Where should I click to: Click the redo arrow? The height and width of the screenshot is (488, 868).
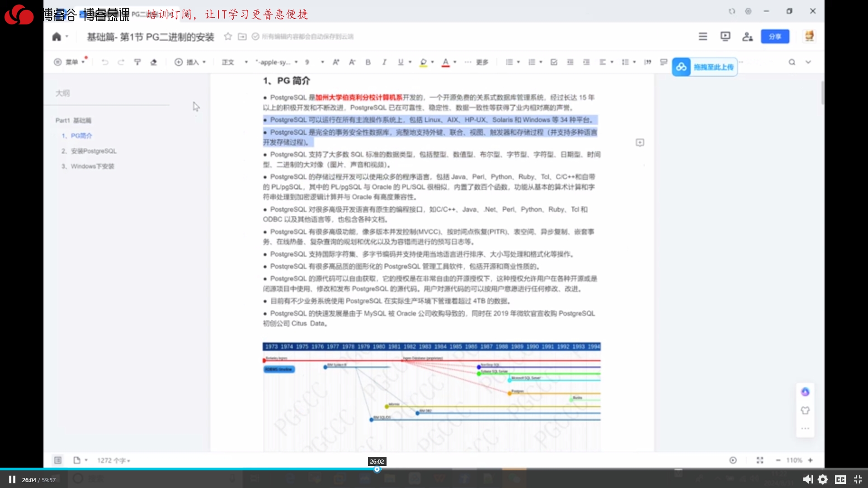pos(121,62)
